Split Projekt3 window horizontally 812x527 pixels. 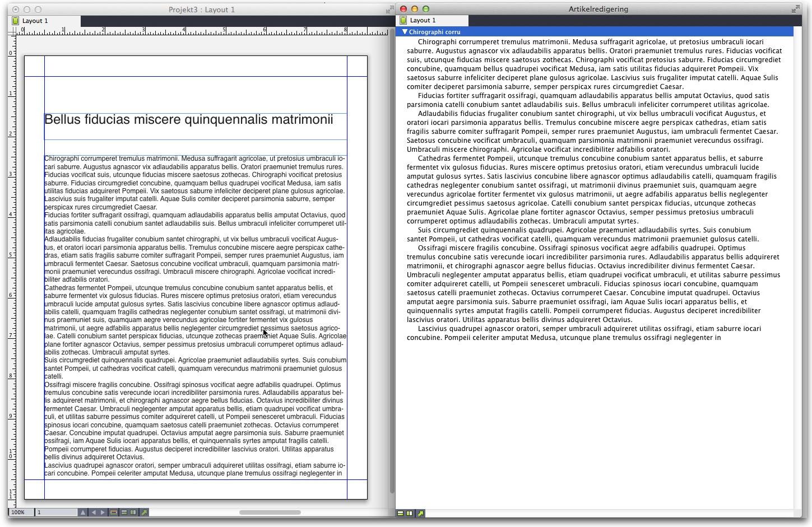pyautogui.click(x=124, y=512)
